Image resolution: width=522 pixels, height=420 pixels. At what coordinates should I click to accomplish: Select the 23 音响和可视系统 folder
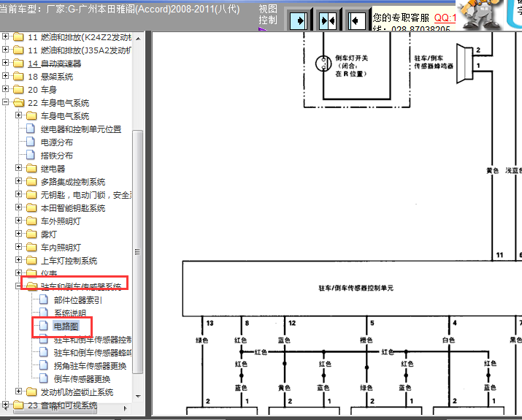coord(62,405)
